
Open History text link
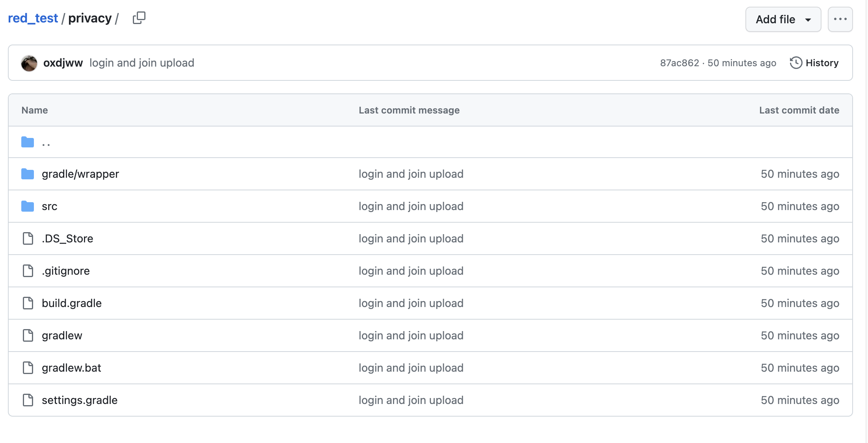(822, 63)
